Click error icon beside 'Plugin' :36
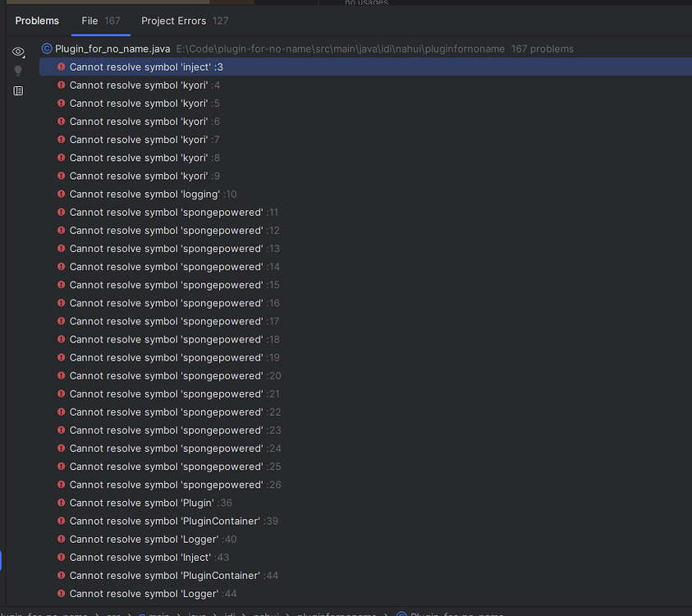 62,503
